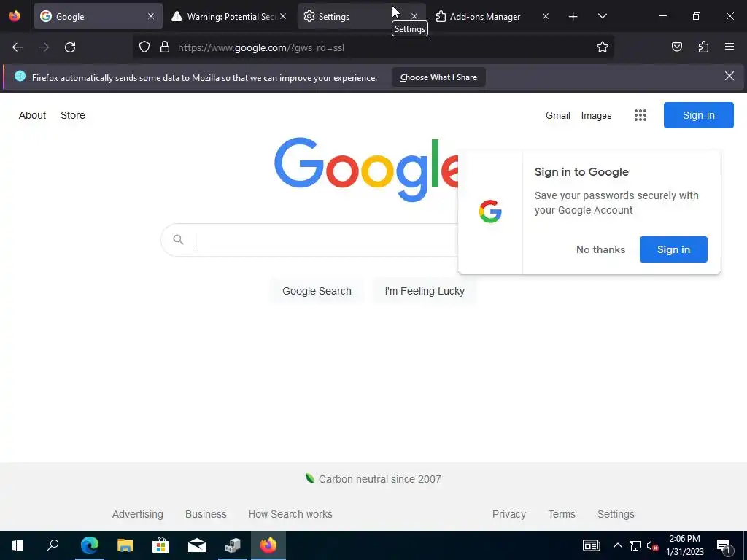Launch Microsoft Edge from taskbar
Screen dimensions: 747x560
coord(89,545)
